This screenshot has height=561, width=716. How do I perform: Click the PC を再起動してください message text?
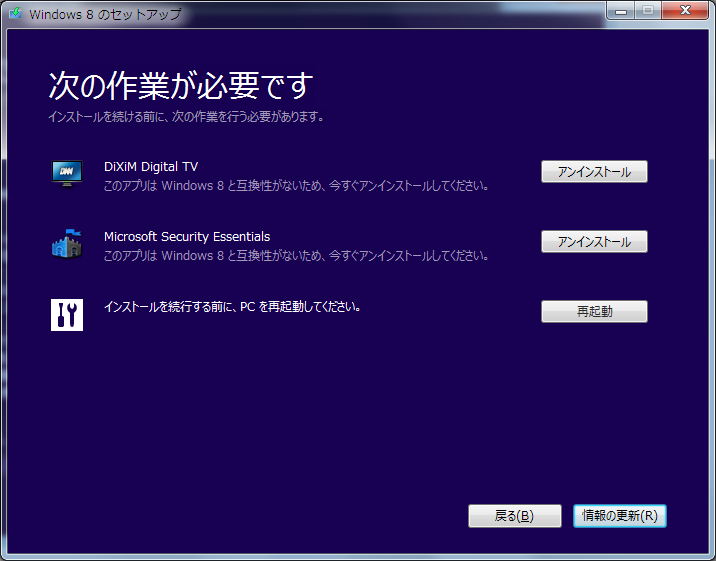(233, 307)
